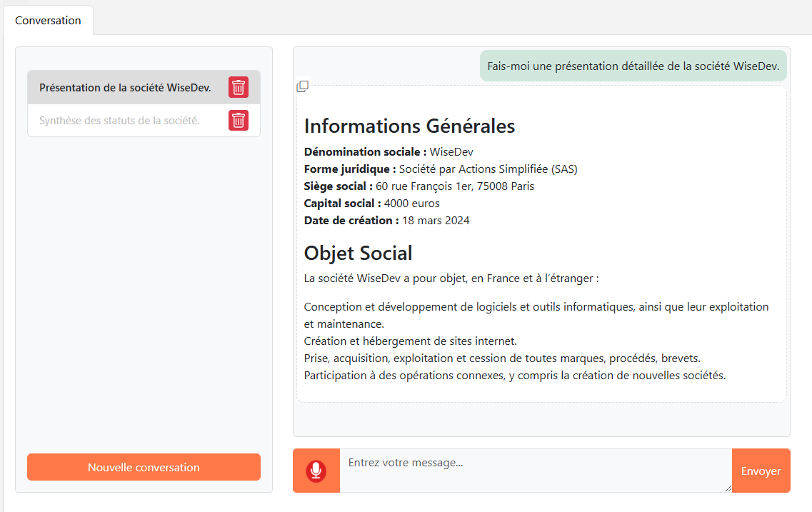Click the Objet Social heading

tap(358, 253)
